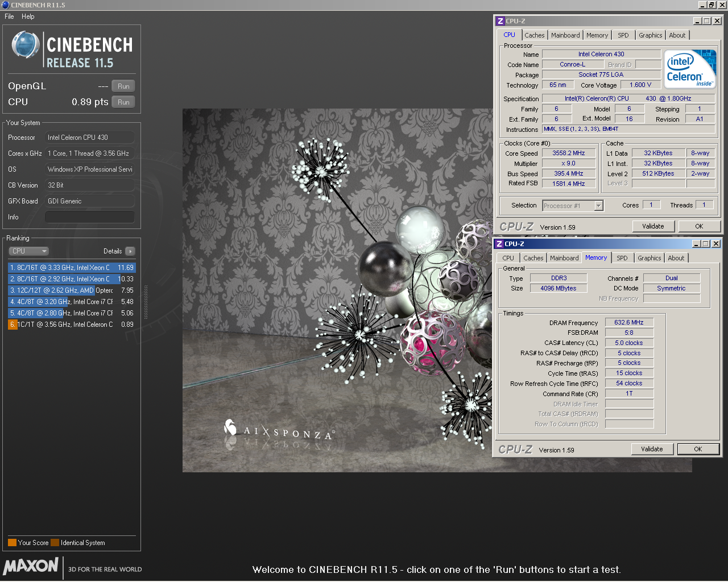The width and height of the screenshot is (728, 582).
Task: Click OK in lower CPU-Z window
Action: [x=698, y=449]
